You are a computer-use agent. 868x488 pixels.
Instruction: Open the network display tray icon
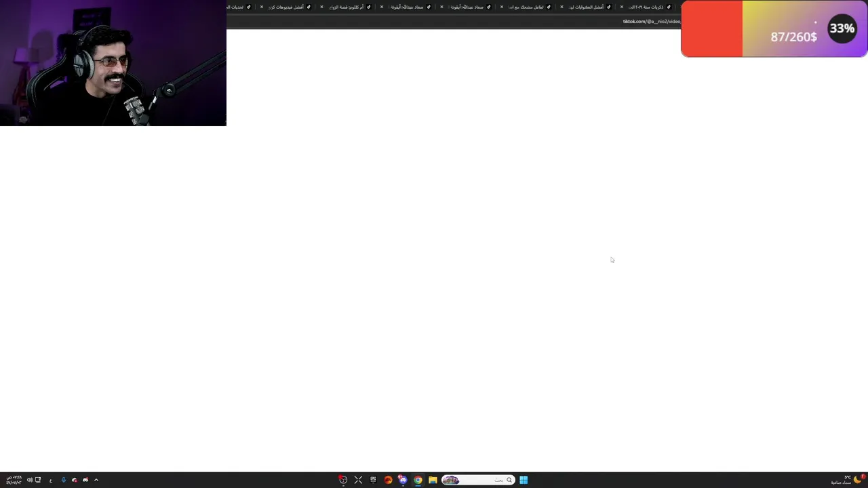tap(38, 480)
